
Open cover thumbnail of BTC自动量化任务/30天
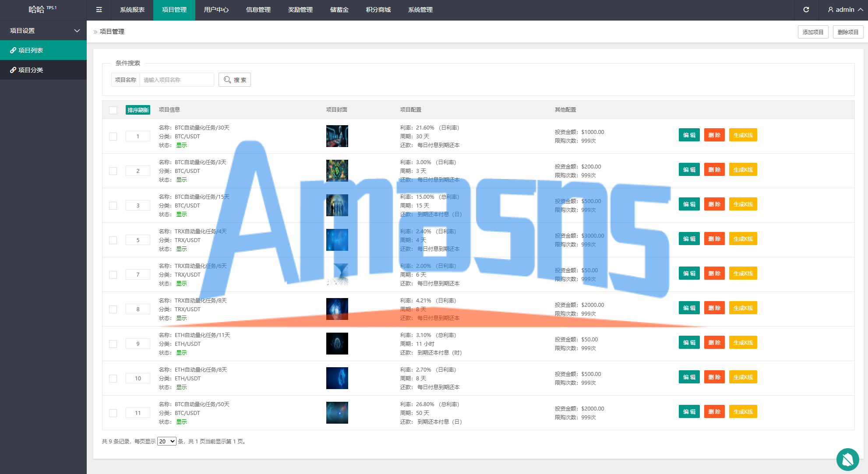[x=337, y=136]
